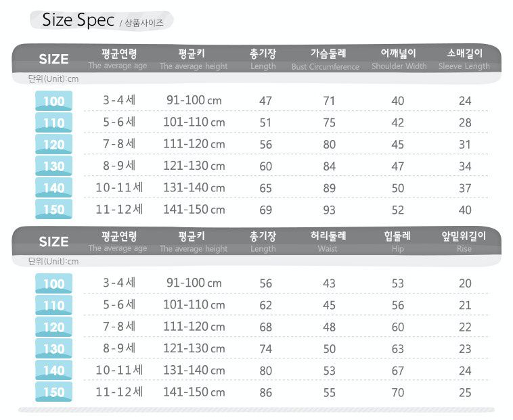The height and width of the screenshot is (420, 513).
Task: Click the Sleeve Length column header
Action: (464, 59)
